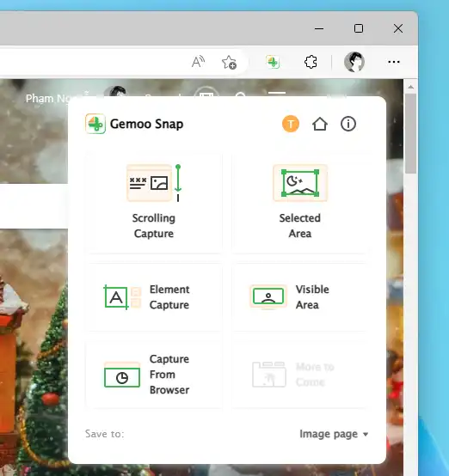The width and height of the screenshot is (449, 476).
Task: Go to Gemoo Snap home icon
Action: pyautogui.click(x=320, y=124)
